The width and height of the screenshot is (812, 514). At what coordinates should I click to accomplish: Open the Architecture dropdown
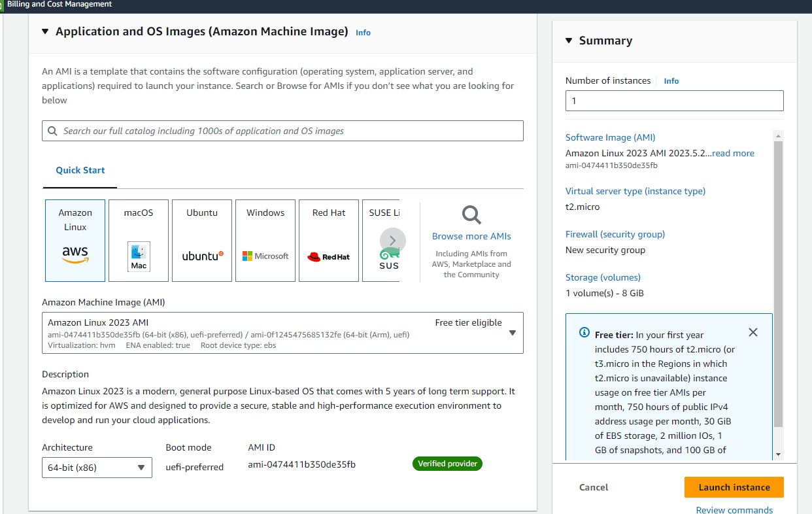point(97,467)
